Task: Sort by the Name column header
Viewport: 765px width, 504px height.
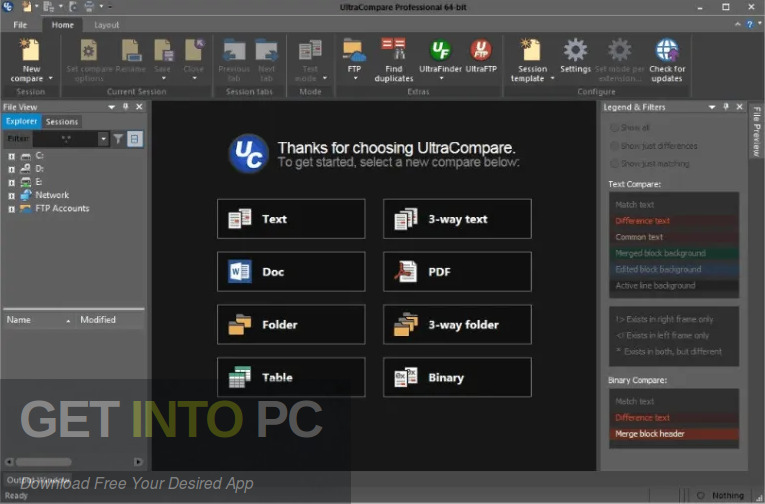Action: coord(38,320)
